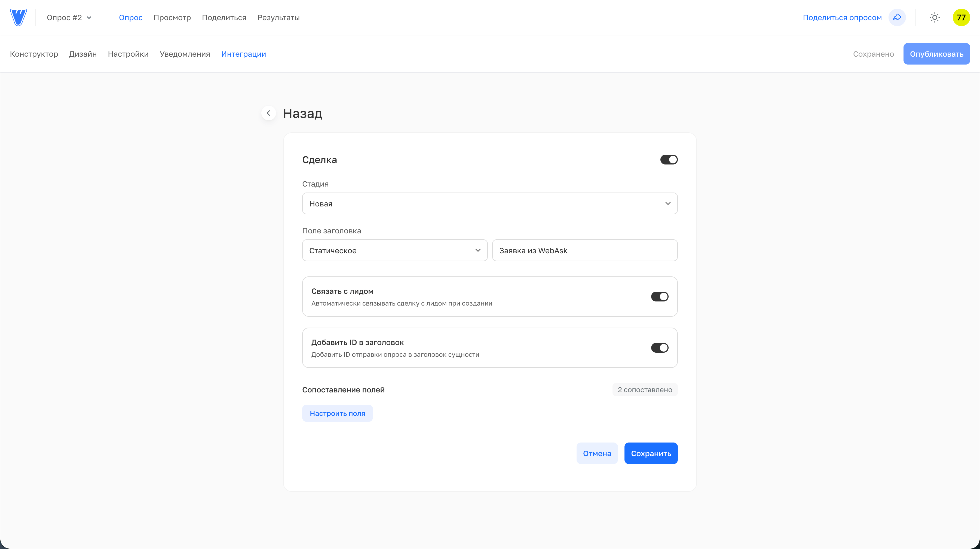
Task: Toggle Добавить ID в заголовок switch
Action: click(x=659, y=348)
